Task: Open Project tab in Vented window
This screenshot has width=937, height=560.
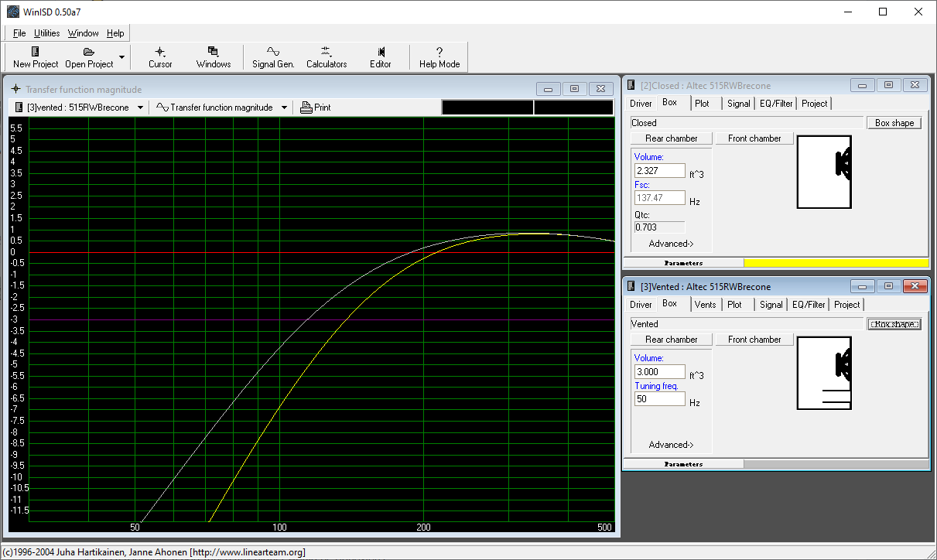Action: pos(847,305)
